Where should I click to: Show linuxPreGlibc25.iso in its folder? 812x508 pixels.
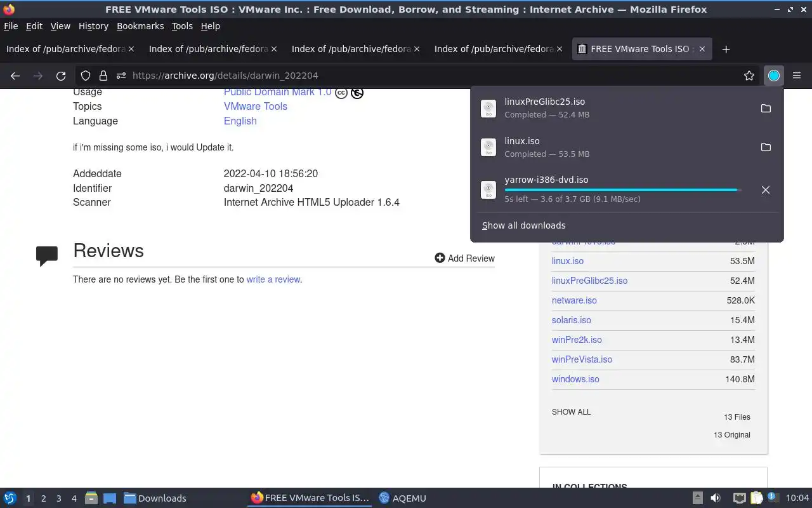(x=766, y=109)
